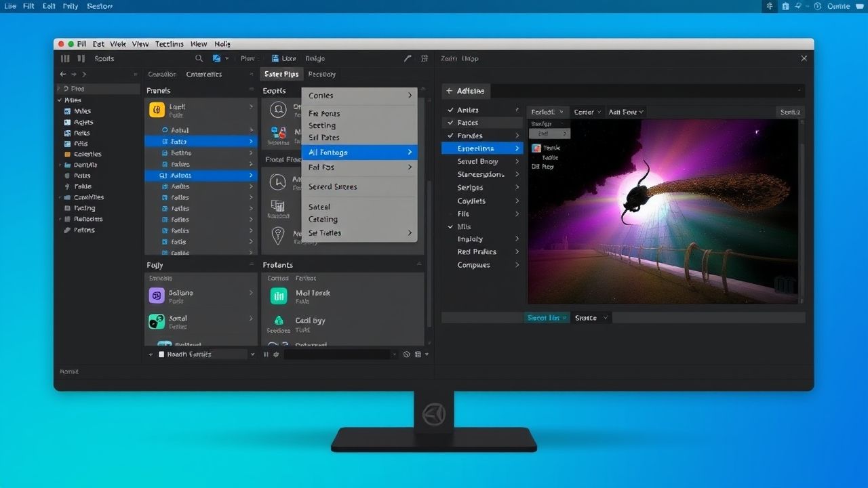
Task: Click the chart icon below the clock
Action: coord(277,205)
